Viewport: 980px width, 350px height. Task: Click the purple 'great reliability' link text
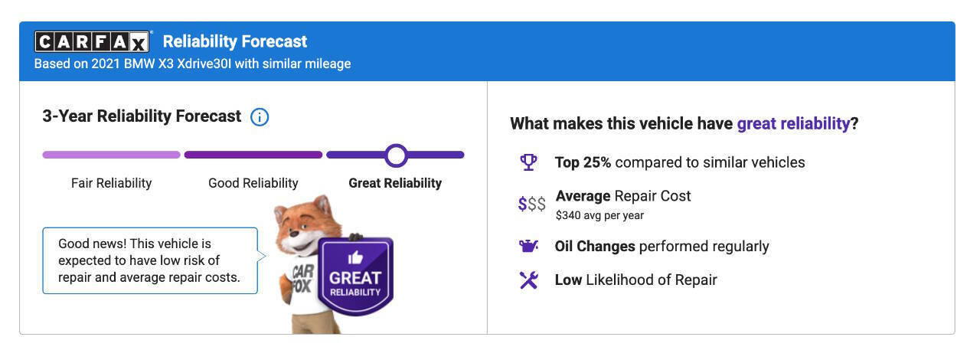pos(793,123)
